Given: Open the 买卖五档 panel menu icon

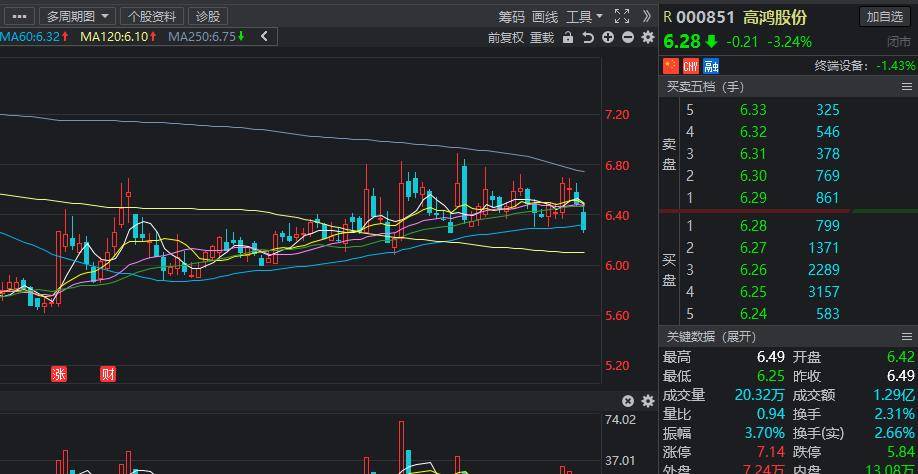Looking at the screenshot, I should 908,87.
